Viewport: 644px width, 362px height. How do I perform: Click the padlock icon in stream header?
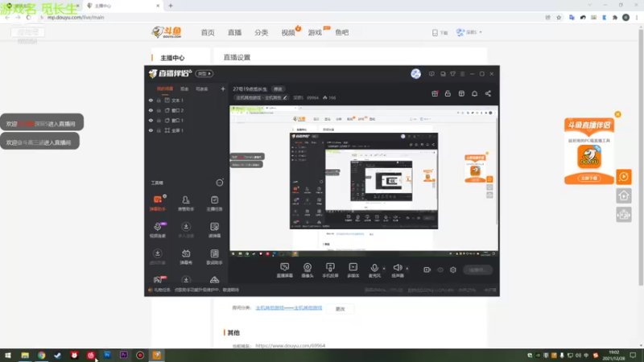pos(448,93)
